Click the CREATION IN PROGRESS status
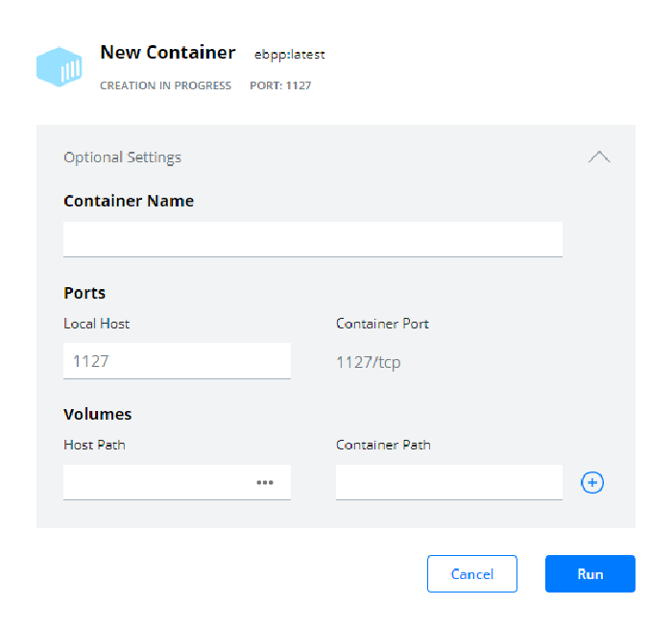Image resolution: width=672 pixels, height=629 pixels. pos(165,85)
